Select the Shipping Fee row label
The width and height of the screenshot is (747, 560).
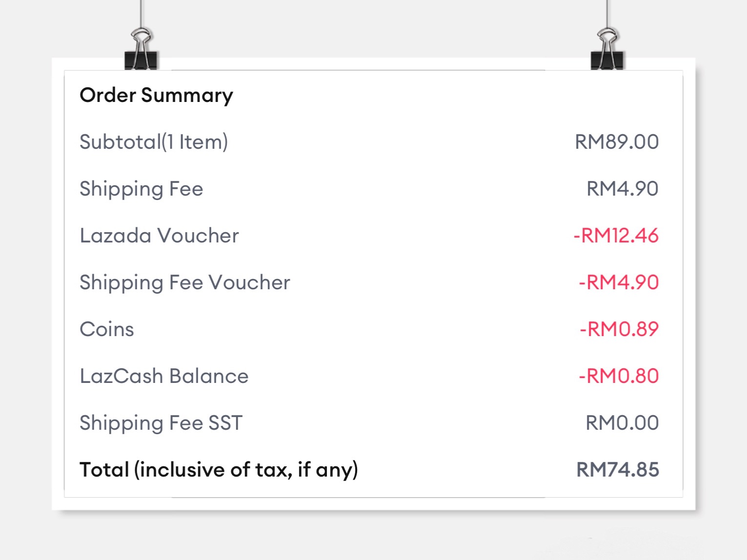[141, 189]
